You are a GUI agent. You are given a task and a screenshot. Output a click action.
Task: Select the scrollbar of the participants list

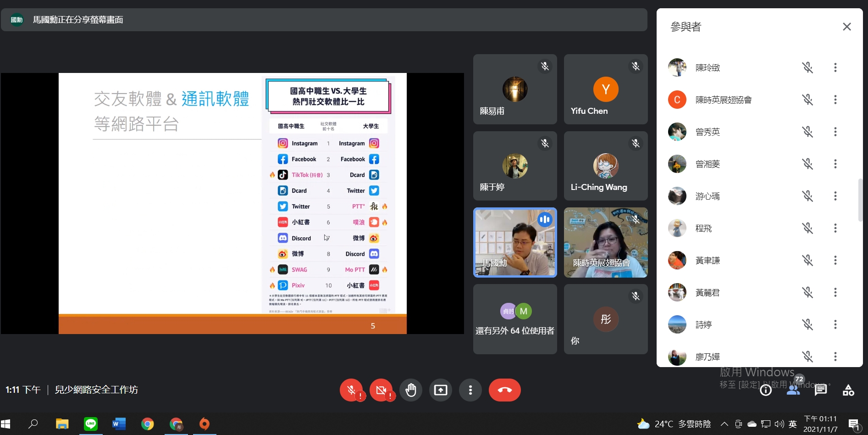coord(860,200)
